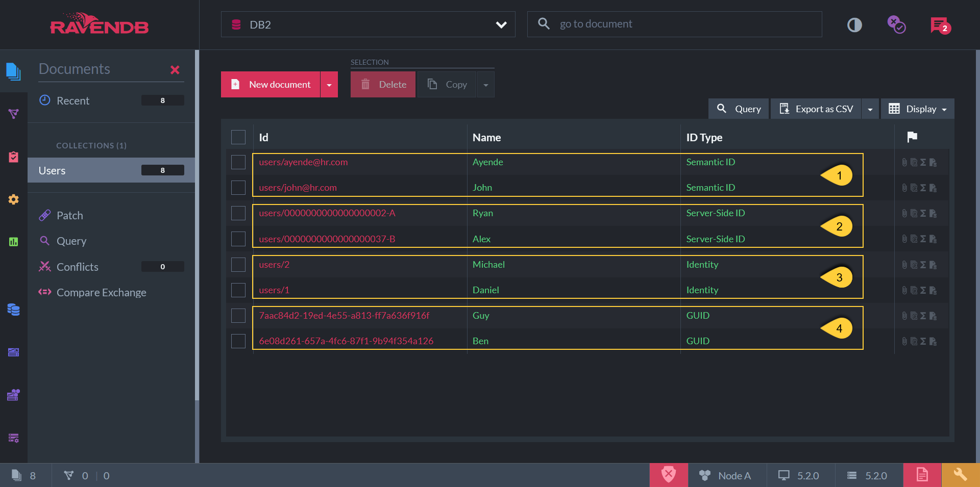Expand the Copy dropdown arrow
Screen dimensions: 980x487
tap(486, 85)
